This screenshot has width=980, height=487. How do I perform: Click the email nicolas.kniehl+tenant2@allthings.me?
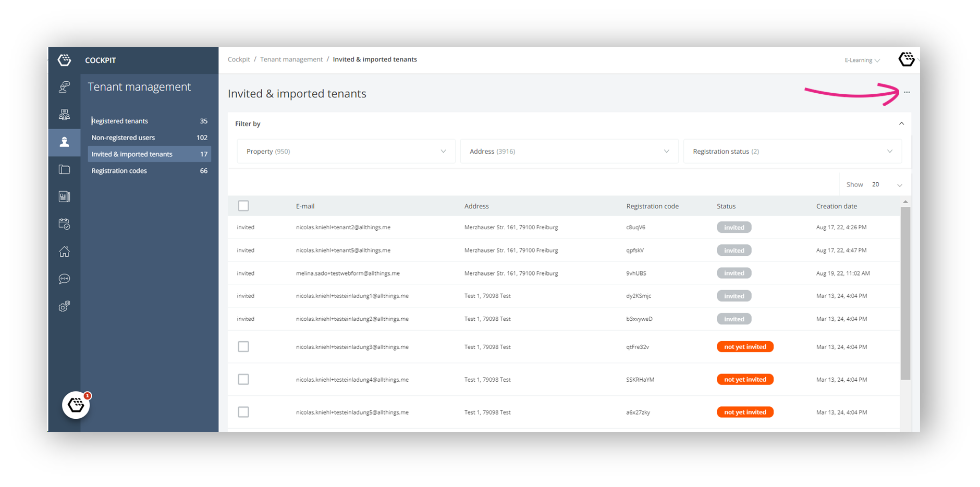coord(343,227)
